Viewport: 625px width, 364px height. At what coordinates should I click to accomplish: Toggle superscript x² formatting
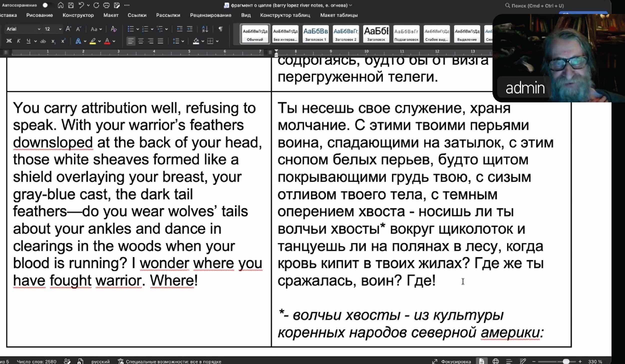(x=63, y=41)
